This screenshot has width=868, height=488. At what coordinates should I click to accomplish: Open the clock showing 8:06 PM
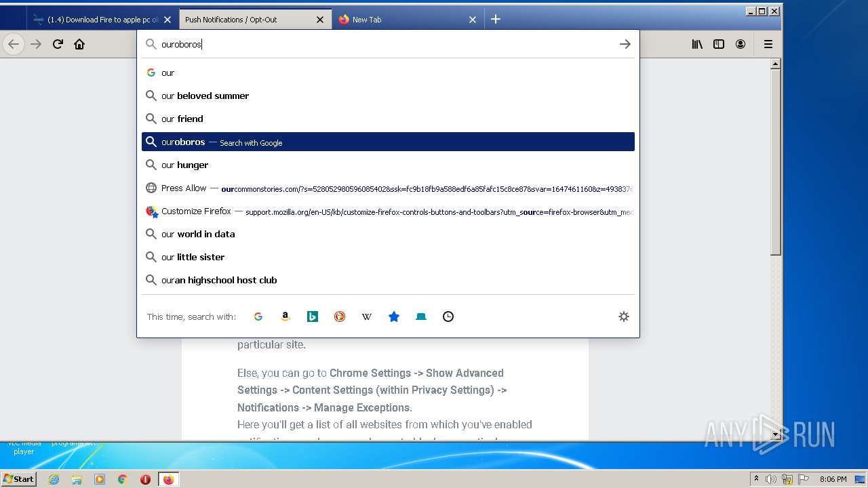[x=833, y=479]
